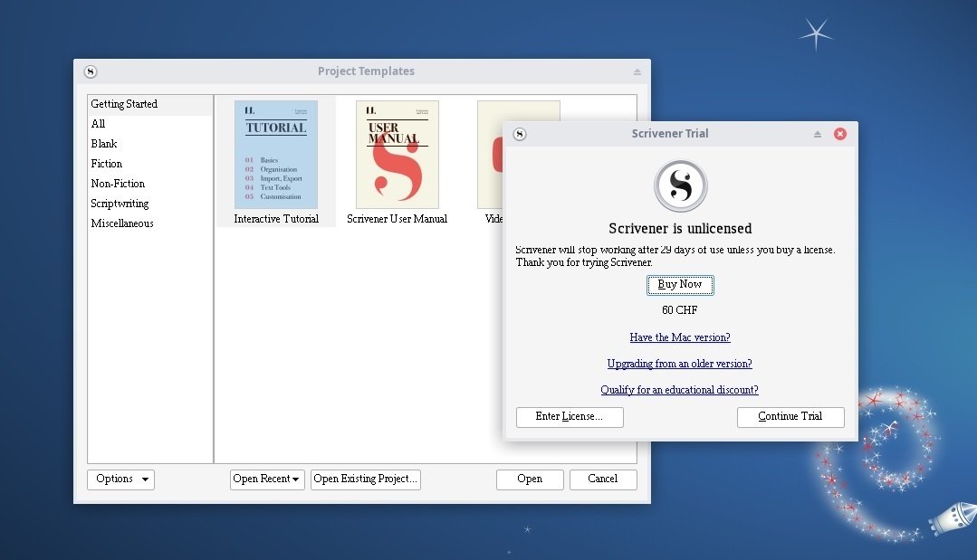
Task: Roll up the Project Templates window
Action: [637, 72]
